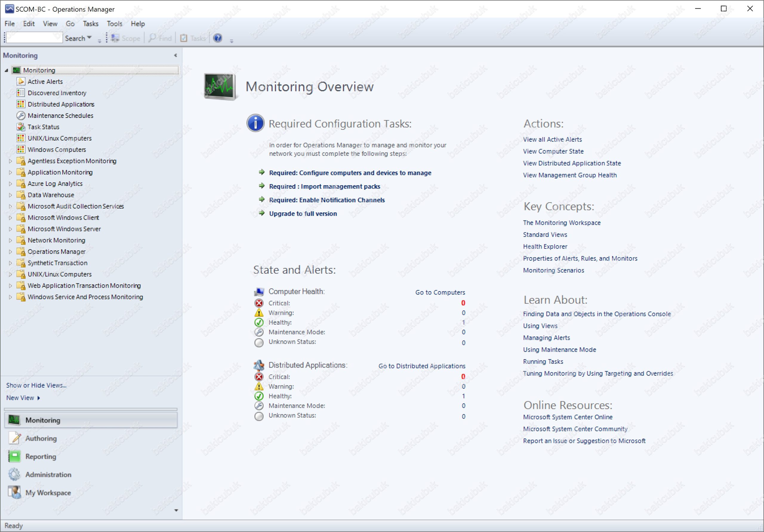Click the My Workspace icon
Viewport: 764px width, 532px height.
14,492
